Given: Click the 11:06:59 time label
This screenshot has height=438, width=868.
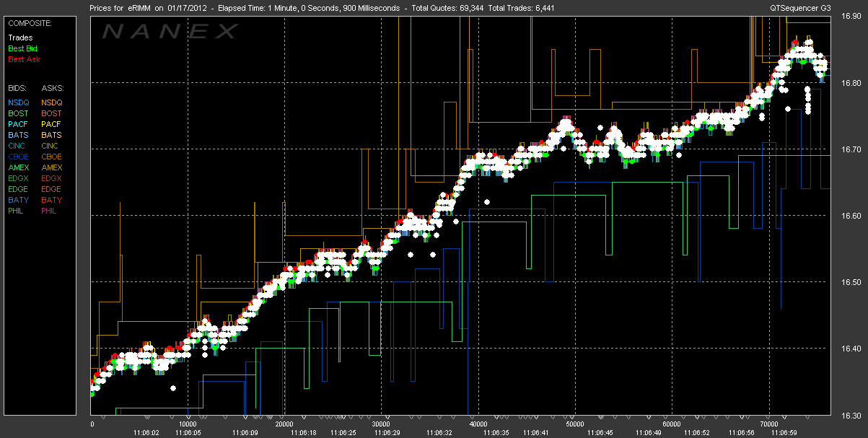Looking at the screenshot, I should click(784, 433).
